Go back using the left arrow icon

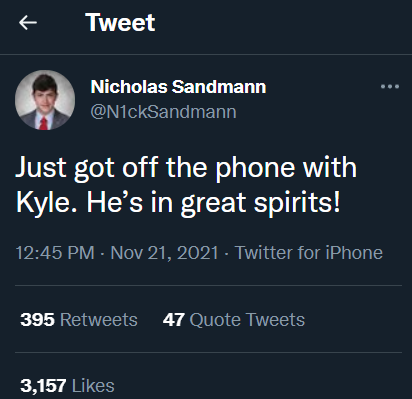pyautogui.click(x=28, y=23)
